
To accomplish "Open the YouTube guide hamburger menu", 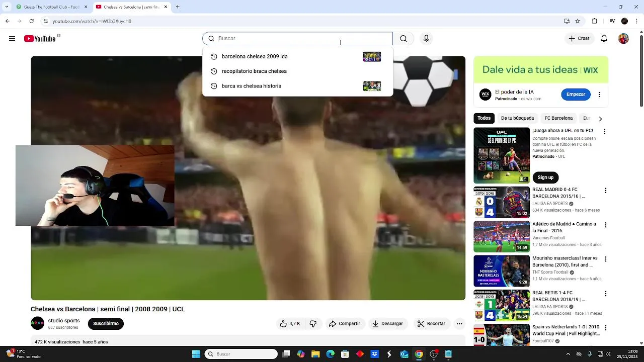I will click(x=12, y=39).
